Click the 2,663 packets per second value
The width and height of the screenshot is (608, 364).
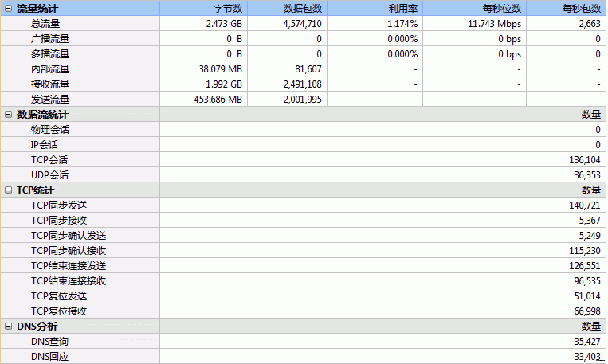coord(590,24)
